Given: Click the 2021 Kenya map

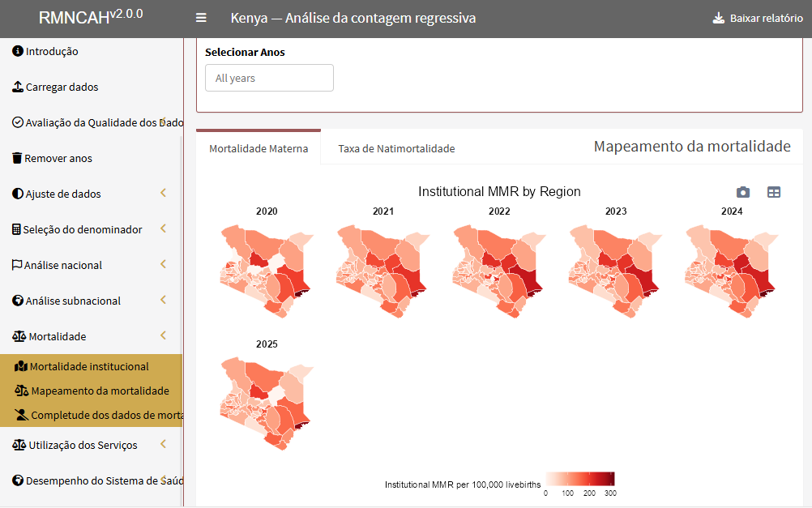Looking at the screenshot, I should (382, 271).
